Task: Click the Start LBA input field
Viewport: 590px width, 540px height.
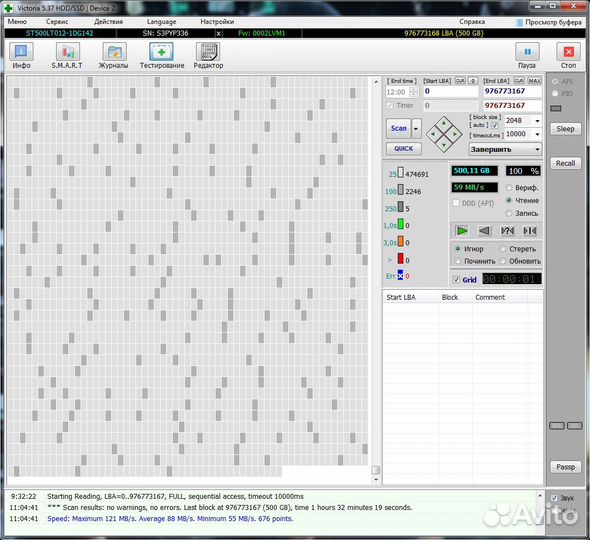Action: coord(451,91)
